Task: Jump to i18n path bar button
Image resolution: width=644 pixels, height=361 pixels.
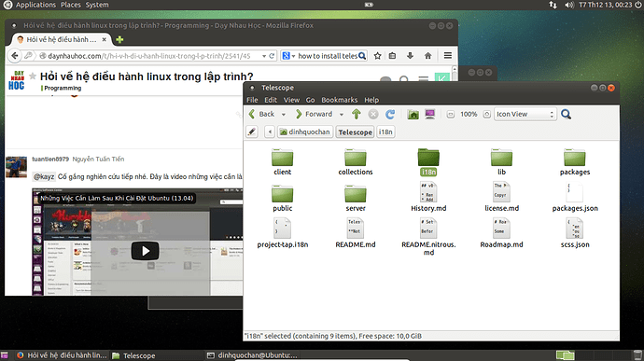Action: (x=385, y=132)
